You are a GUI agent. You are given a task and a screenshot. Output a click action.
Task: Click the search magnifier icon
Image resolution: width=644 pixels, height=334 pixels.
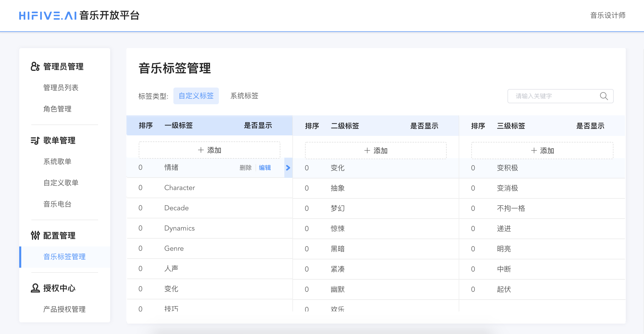604,96
